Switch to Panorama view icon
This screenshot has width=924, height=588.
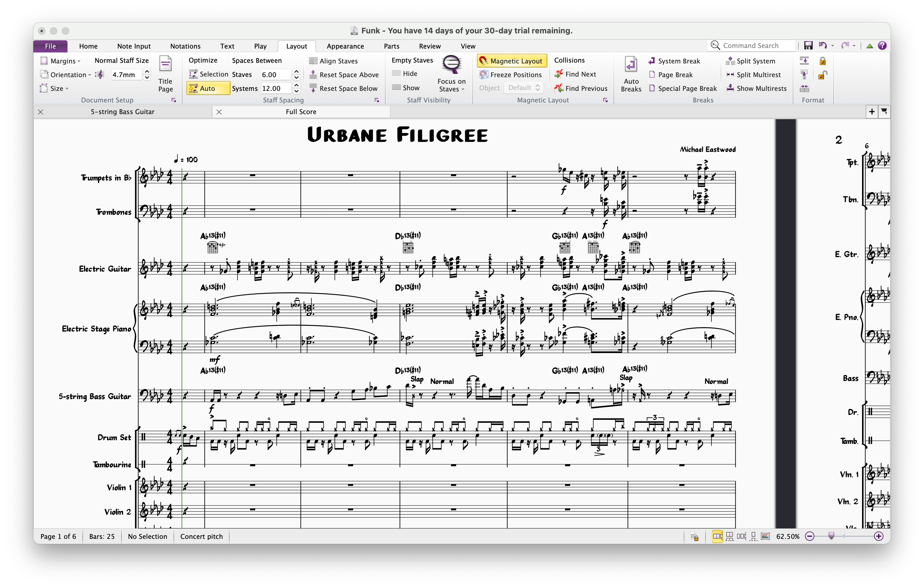click(x=765, y=536)
